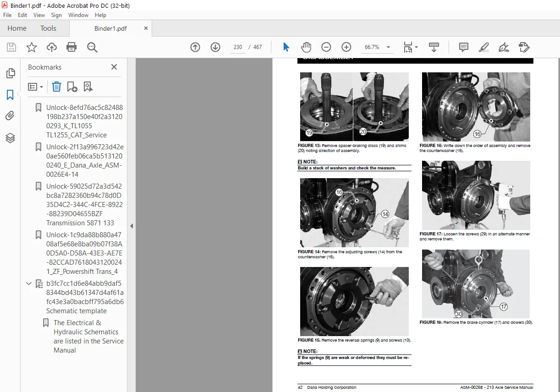The width and height of the screenshot is (560, 392).
Task: Go to next page arrow
Action: point(215,47)
